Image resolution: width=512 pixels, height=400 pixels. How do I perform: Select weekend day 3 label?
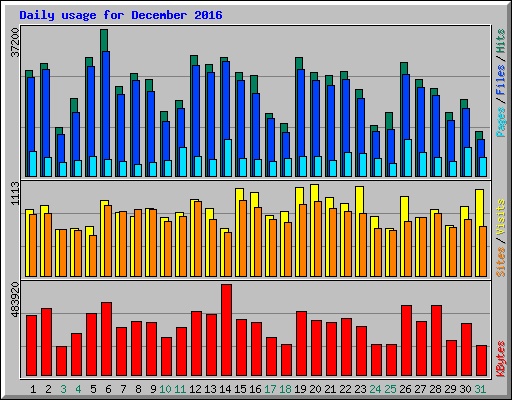(x=63, y=389)
